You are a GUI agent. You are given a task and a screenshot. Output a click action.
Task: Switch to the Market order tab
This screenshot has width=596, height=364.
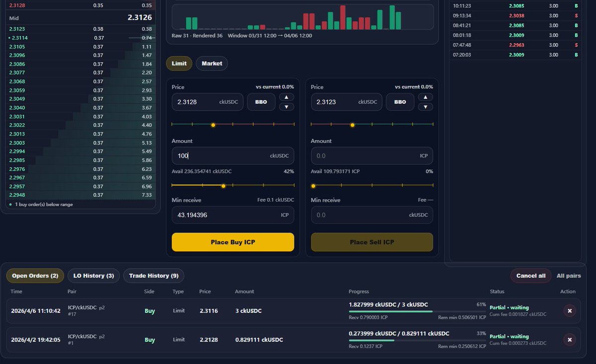point(212,63)
